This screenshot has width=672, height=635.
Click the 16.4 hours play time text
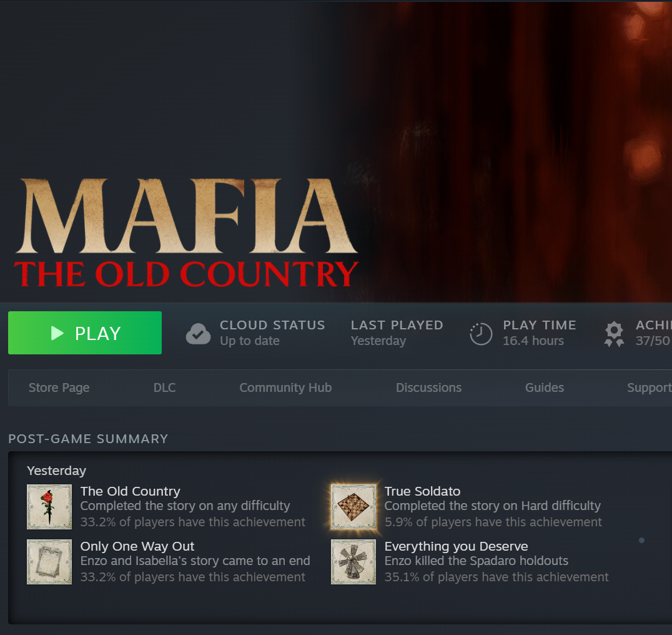pos(533,341)
